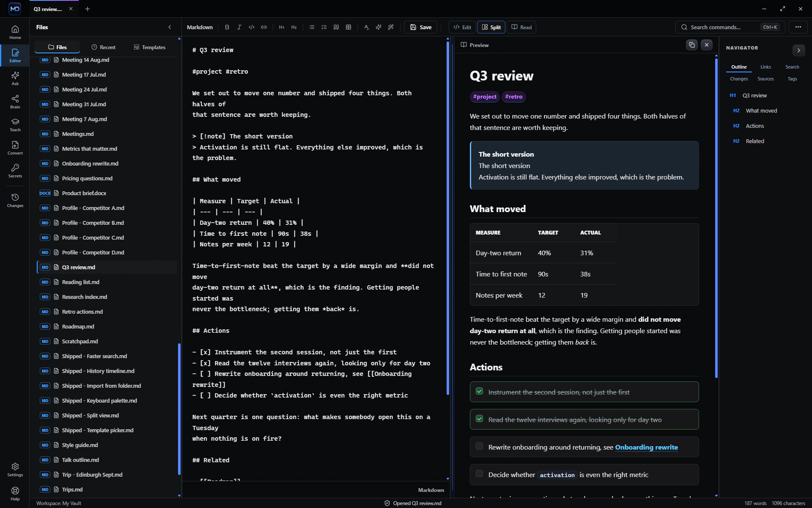Uncheck 'Instrument the second session' task
812x508 pixels.
479,391
